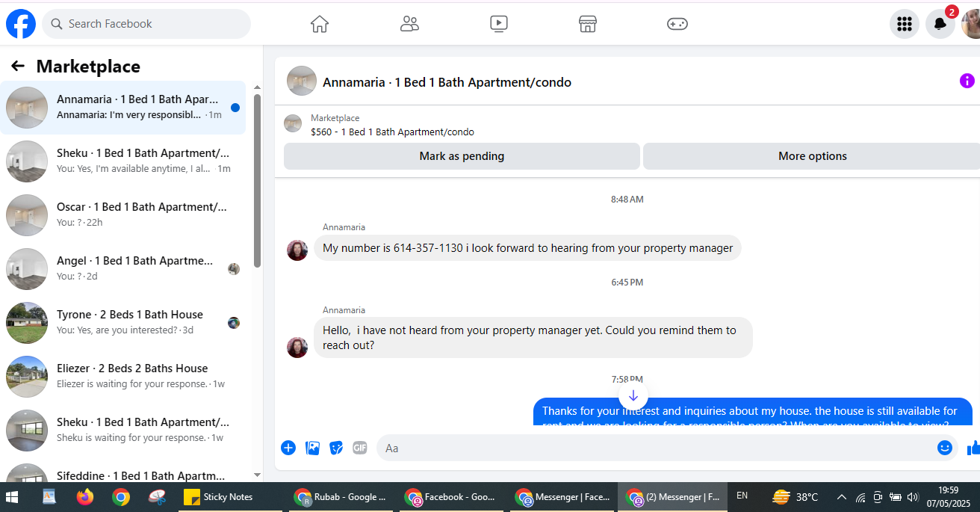Open the $560 listing link
980x512 pixels.
pyautogui.click(x=392, y=132)
